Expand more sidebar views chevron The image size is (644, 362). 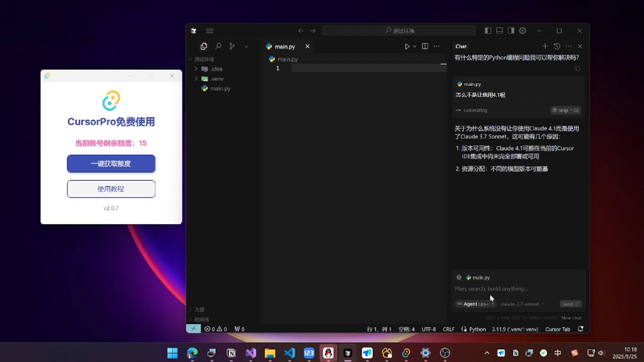coord(246,46)
